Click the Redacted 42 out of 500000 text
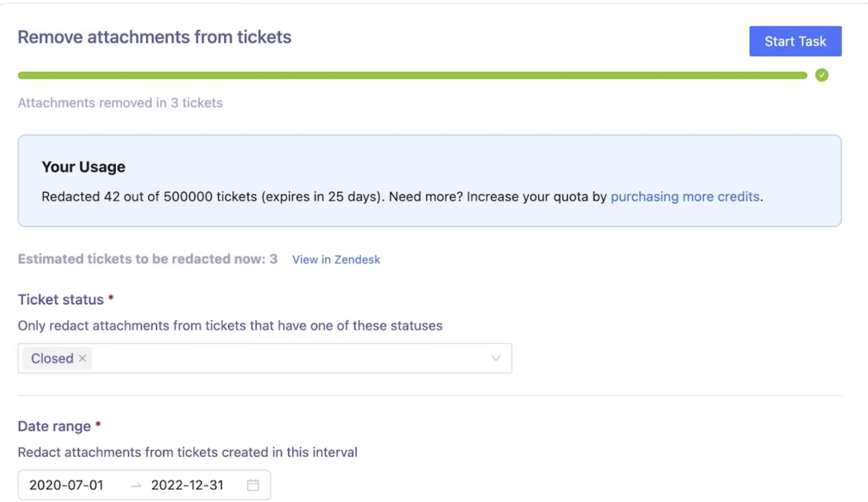868x502 pixels. (x=149, y=197)
